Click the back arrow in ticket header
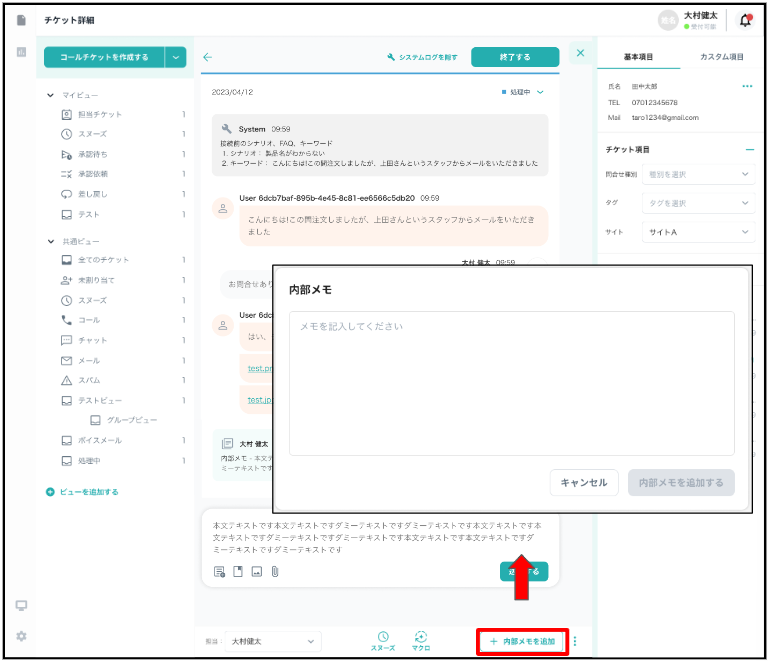 coord(208,57)
